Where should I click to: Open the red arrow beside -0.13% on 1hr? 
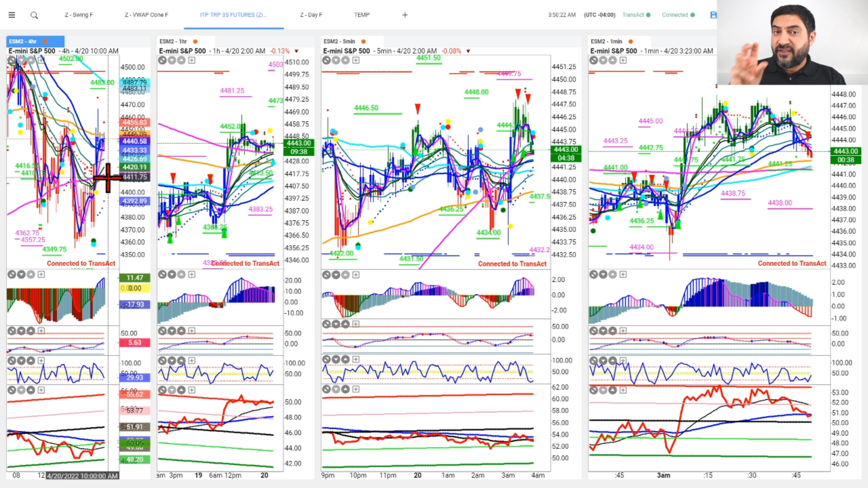[x=297, y=51]
